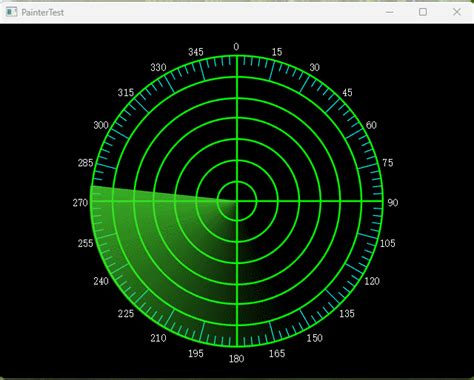Click the radar center crosshair point

tap(237, 201)
